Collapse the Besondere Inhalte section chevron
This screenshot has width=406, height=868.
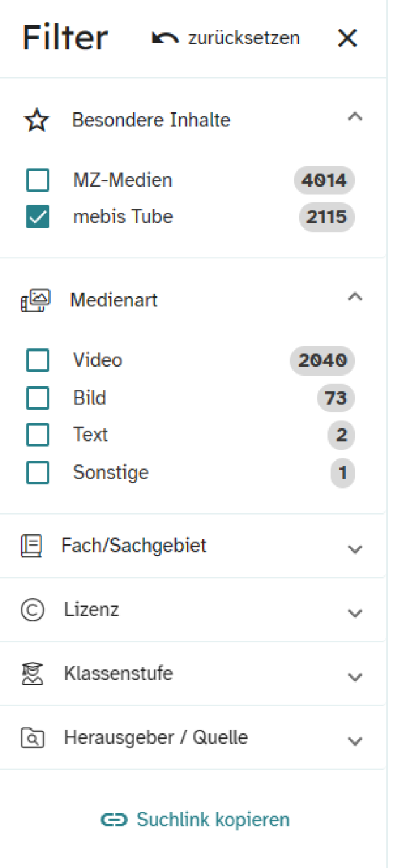pyautogui.click(x=355, y=117)
